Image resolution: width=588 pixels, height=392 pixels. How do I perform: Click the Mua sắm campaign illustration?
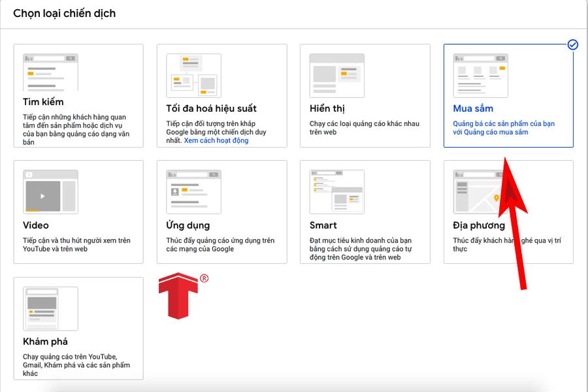tap(480, 75)
